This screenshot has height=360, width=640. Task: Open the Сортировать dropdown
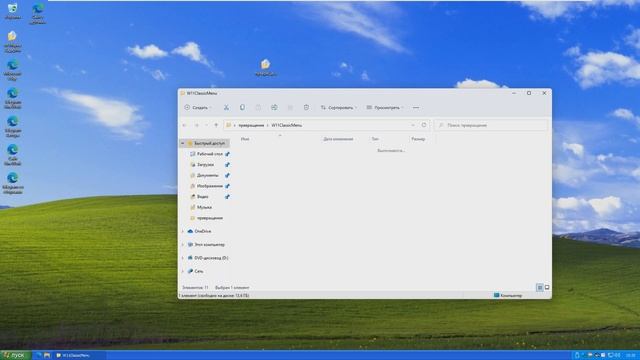[x=338, y=107]
